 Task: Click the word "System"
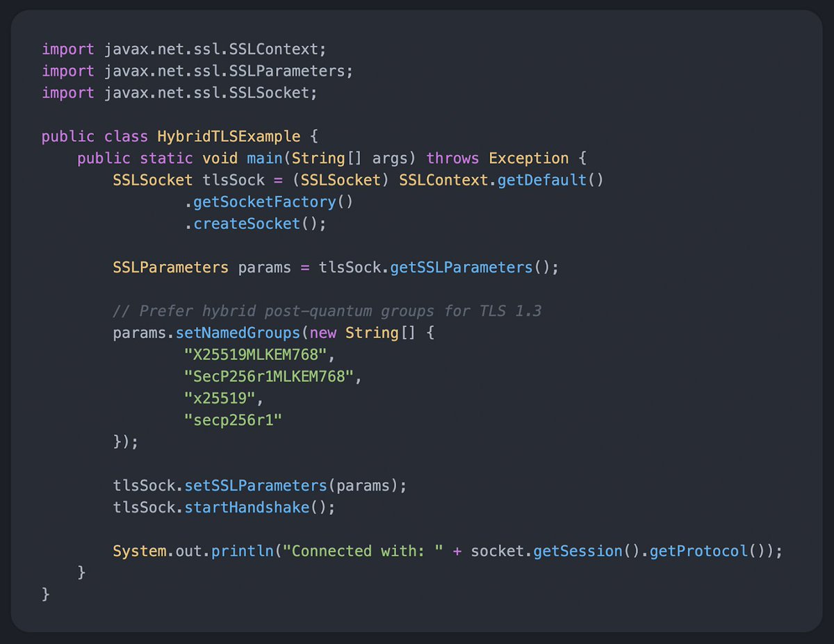tap(140, 551)
